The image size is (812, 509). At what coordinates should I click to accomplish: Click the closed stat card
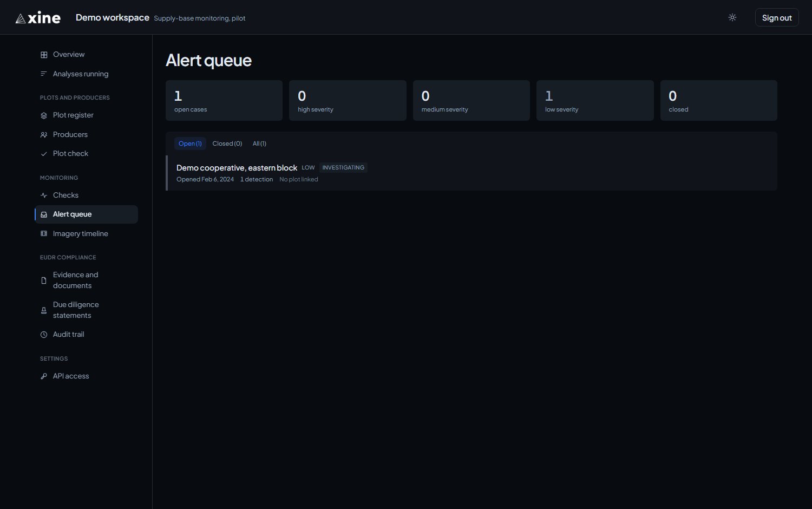719,101
